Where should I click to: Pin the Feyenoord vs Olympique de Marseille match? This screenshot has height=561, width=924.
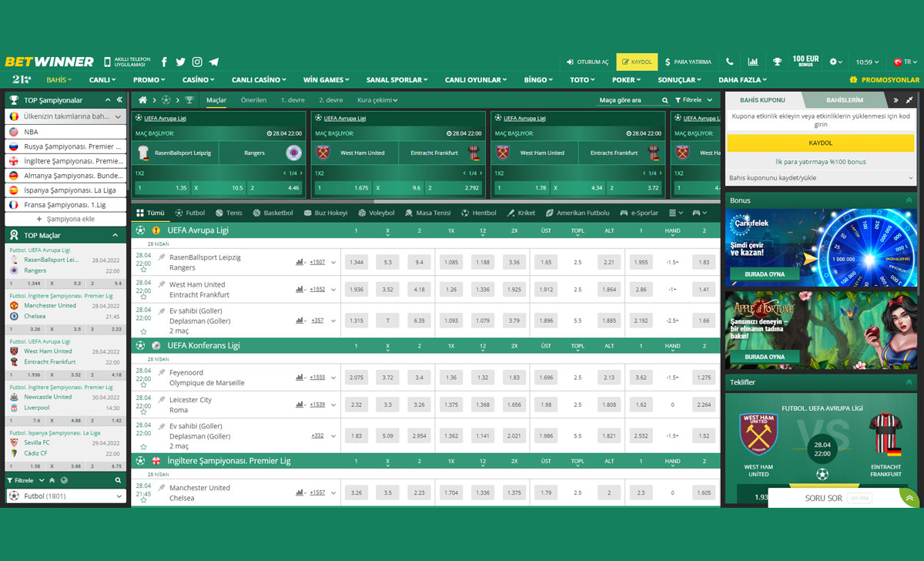(x=162, y=372)
